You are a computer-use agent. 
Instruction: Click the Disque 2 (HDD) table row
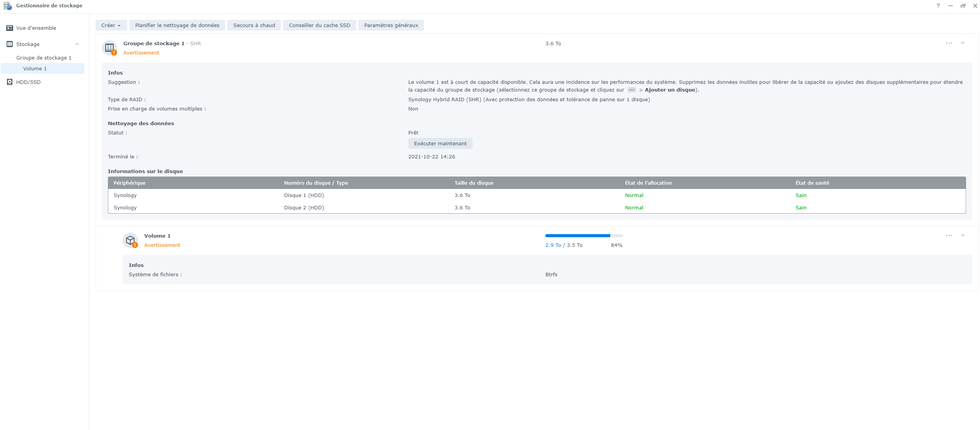(304, 208)
